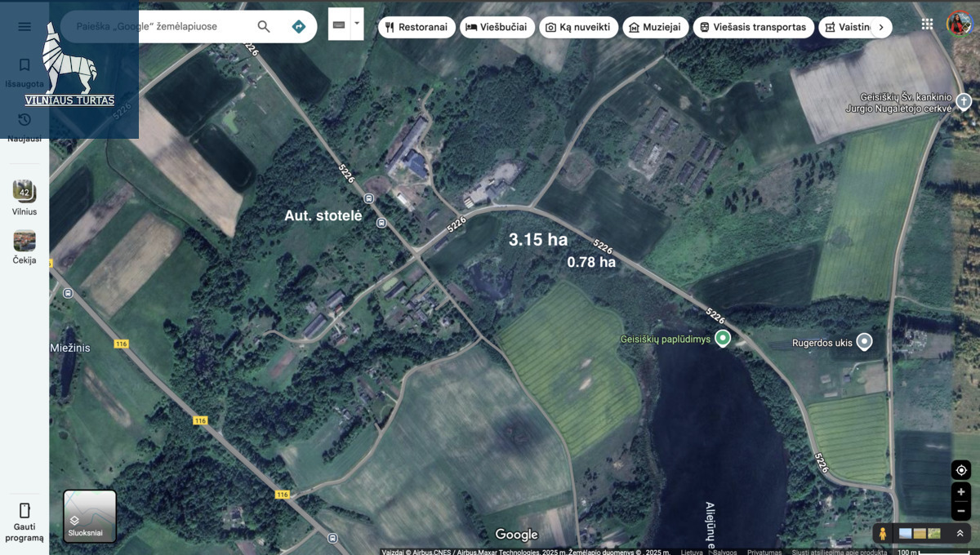Show more category chips with chevron
The image size is (980, 555).
point(880,27)
